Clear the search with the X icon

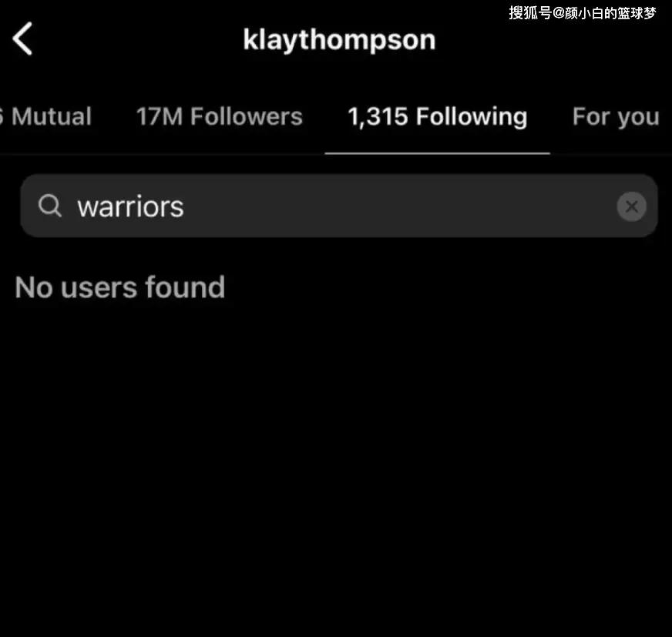click(631, 206)
